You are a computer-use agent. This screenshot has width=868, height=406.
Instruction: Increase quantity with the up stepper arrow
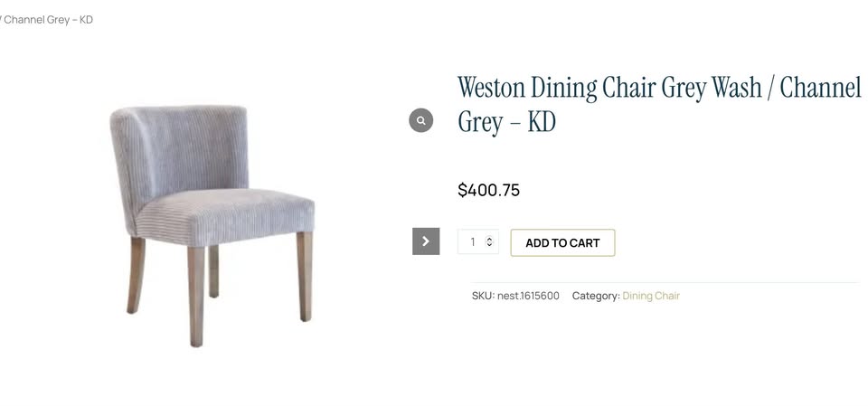click(489, 239)
